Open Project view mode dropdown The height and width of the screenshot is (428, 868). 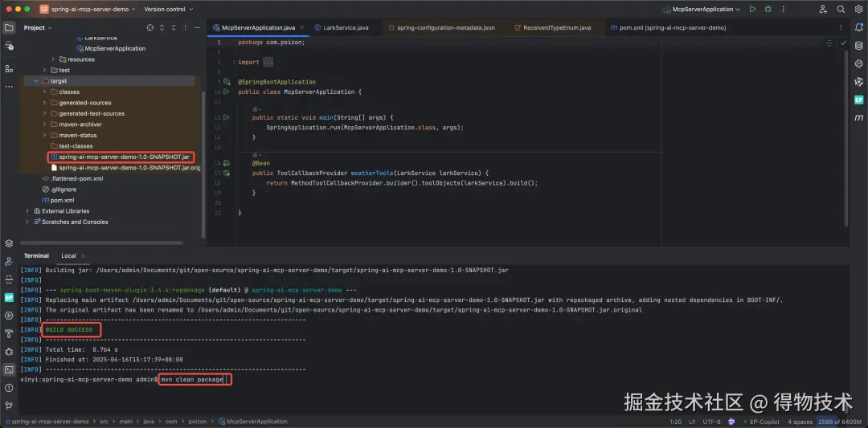pyautogui.click(x=38, y=27)
